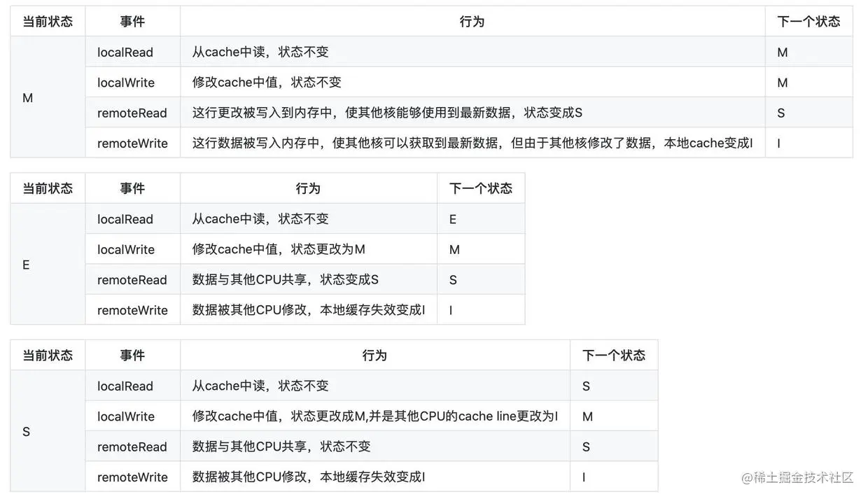868x499 pixels.
Task: Click next-state "M" in the "修改cache中值，状态不变" row
Action: click(783, 83)
